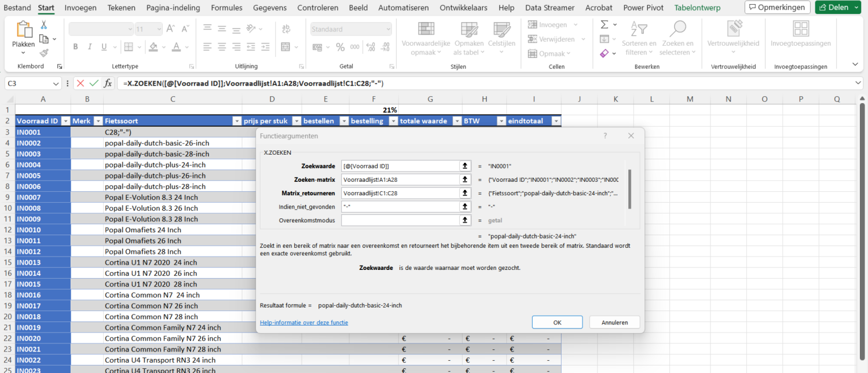Open the Fietssoort column filter dropdown
The image size is (868, 373).
237,120
